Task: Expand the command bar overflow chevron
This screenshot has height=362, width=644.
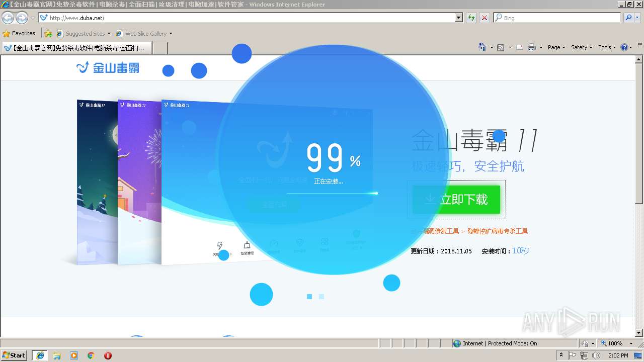Action: pos(640,44)
